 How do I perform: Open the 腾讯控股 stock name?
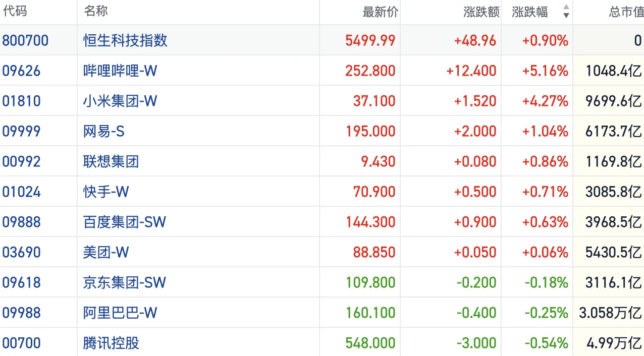pyautogui.click(x=111, y=343)
